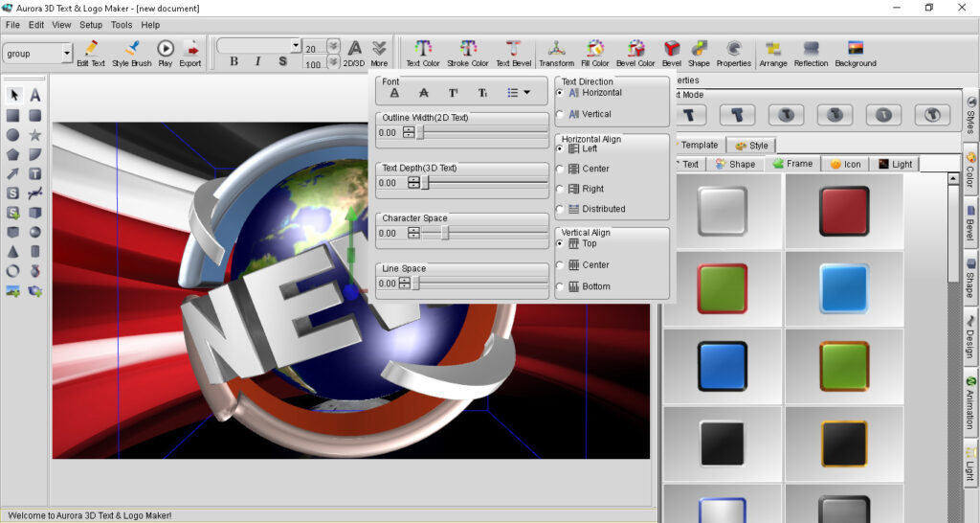
Task: Open the Shape tool in toolbar
Action: [x=699, y=54]
